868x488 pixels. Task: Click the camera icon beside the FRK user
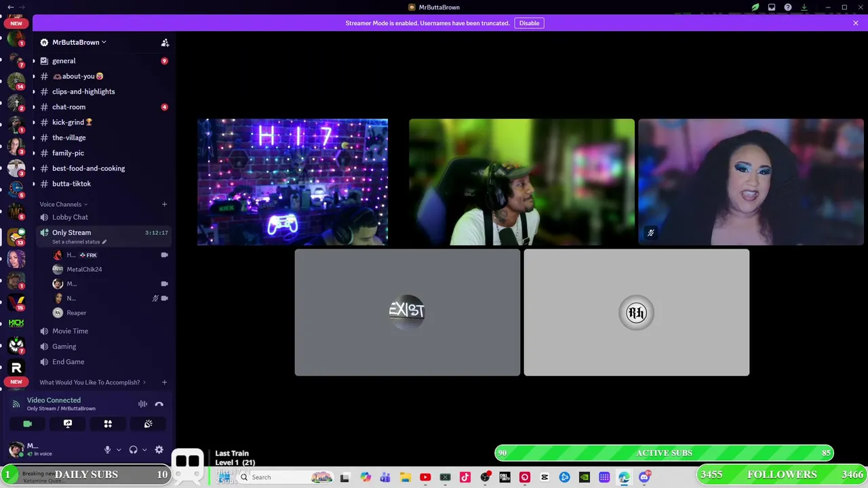pos(164,255)
